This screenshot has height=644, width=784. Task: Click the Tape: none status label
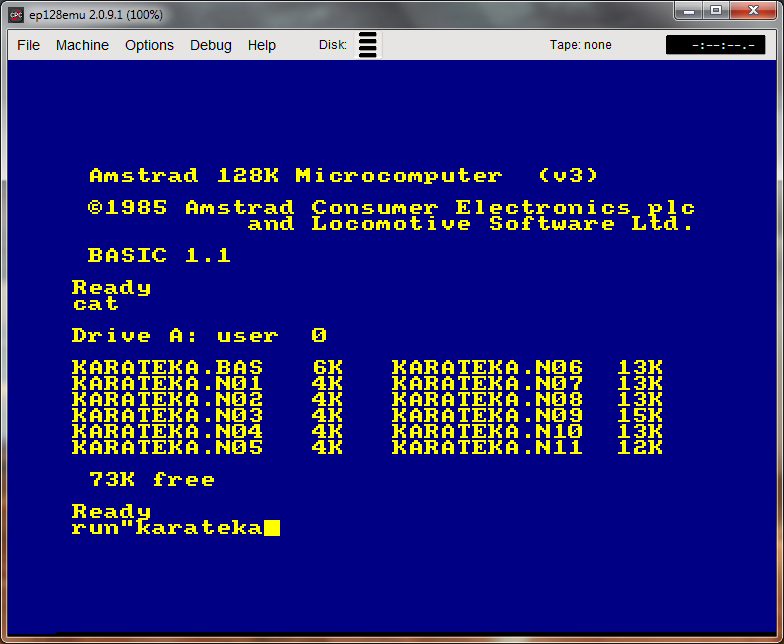point(580,44)
